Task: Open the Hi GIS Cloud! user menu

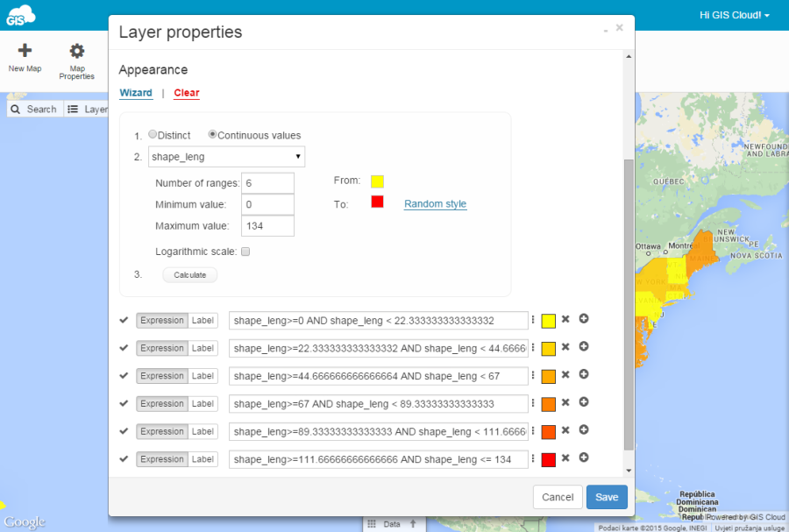Action: click(734, 15)
